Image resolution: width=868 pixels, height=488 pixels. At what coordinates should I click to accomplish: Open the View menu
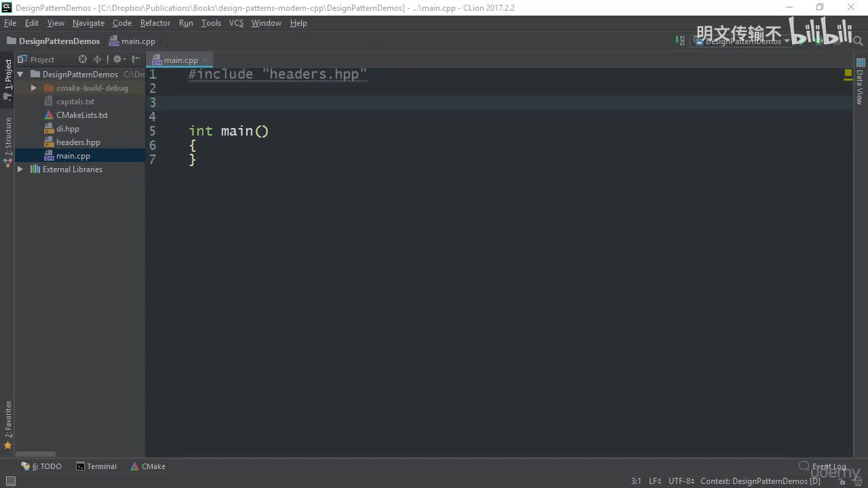tap(56, 23)
